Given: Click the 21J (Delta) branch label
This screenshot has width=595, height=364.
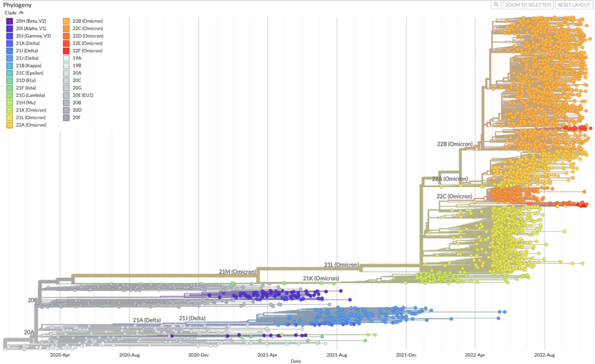Looking at the screenshot, I should (192, 318).
